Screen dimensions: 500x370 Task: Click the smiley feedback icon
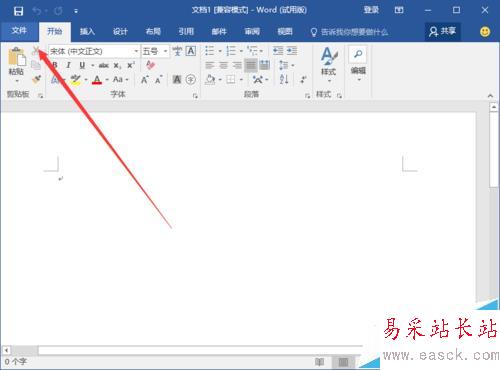click(x=485, y=32)
